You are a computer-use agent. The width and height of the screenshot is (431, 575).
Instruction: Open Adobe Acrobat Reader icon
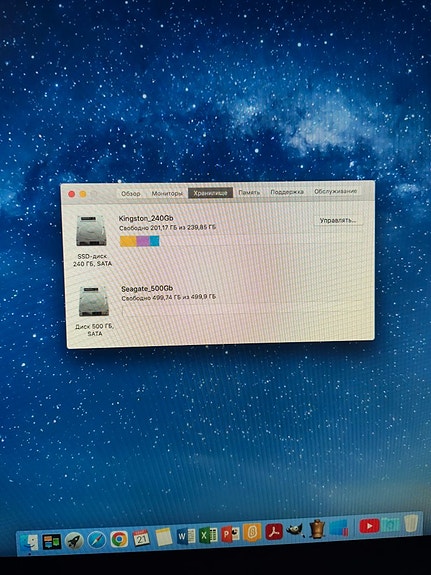point(274,532)
